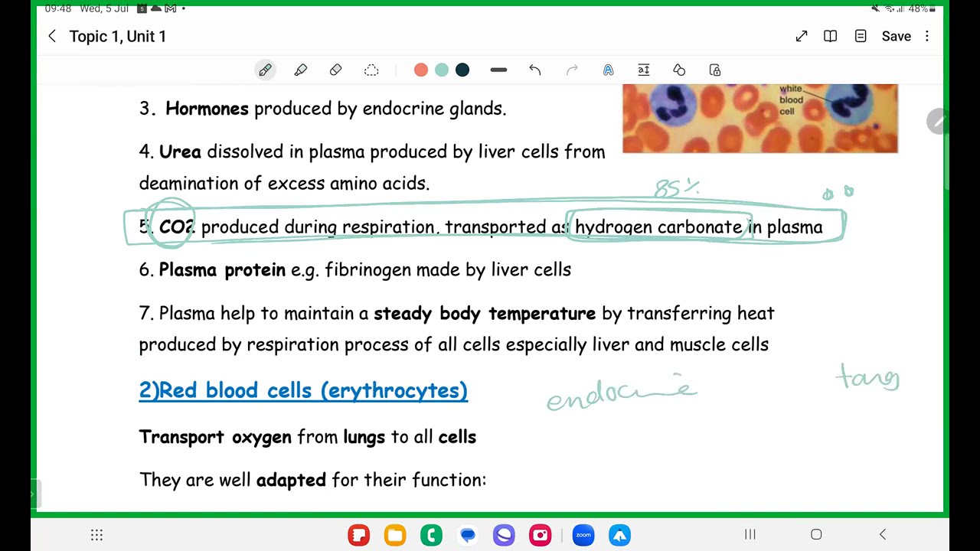Click the text steady body temperature
980x551 pixels.
pos(485,314)
